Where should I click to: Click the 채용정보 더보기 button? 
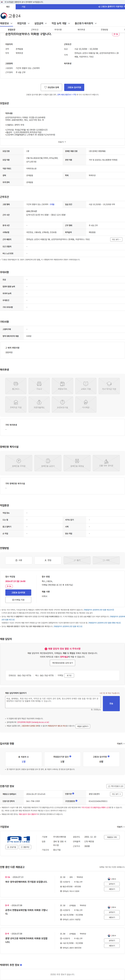click(x=112, y=837)
